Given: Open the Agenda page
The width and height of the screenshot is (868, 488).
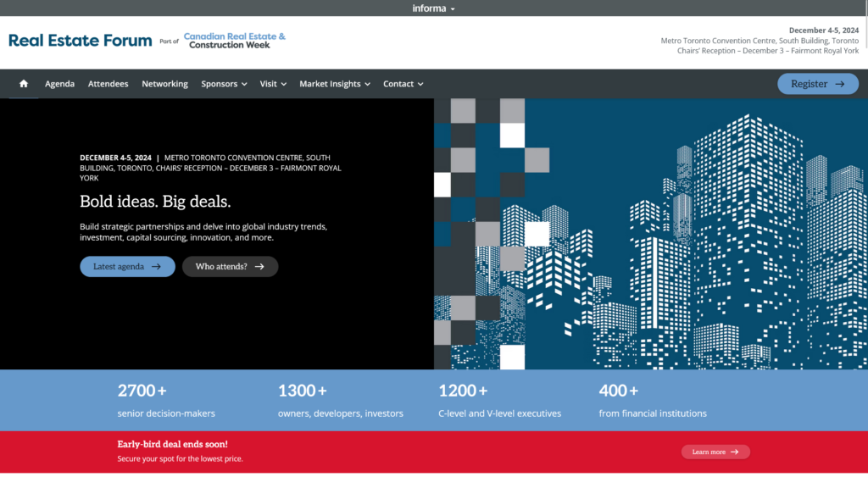Looking at the screenshot, I should click(60, 84).
